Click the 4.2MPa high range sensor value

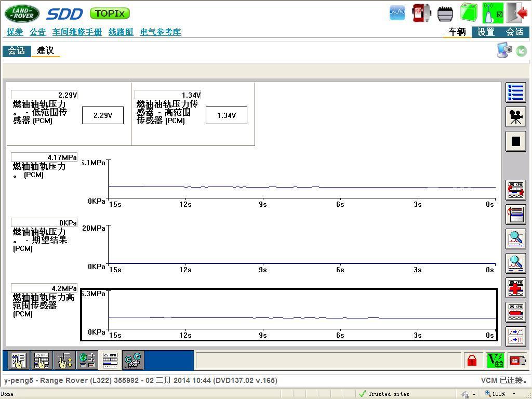point(44,288)
